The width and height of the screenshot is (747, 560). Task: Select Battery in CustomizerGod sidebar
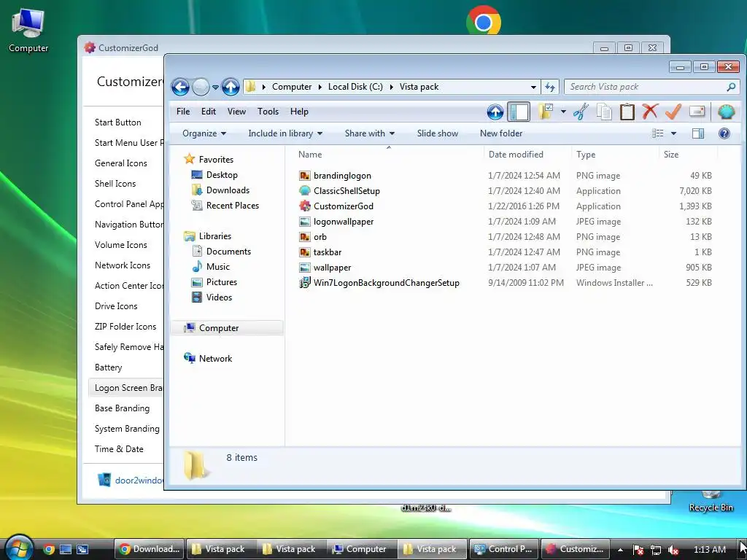click(108, 367)
